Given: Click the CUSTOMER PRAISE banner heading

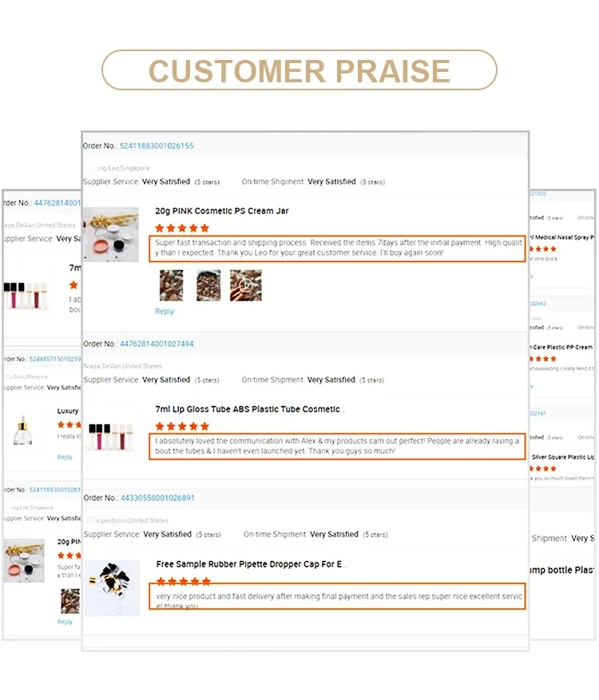Looking at the screenshot, I should [299, 70].
